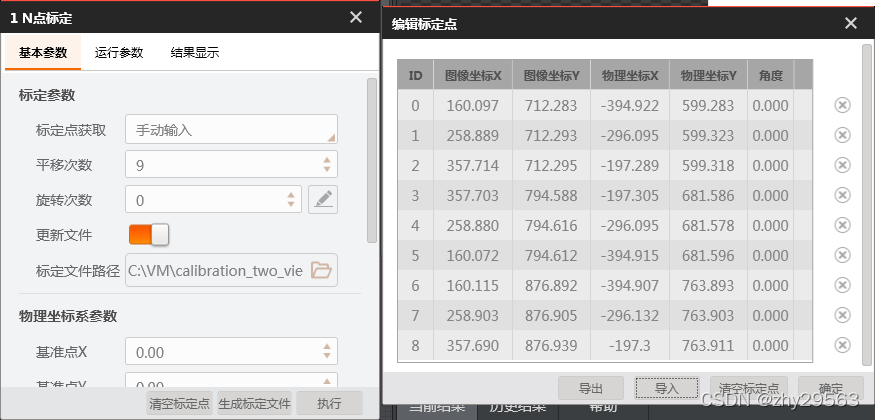Click the ID column header
This screenshot has width=875, height=420.
415,75
